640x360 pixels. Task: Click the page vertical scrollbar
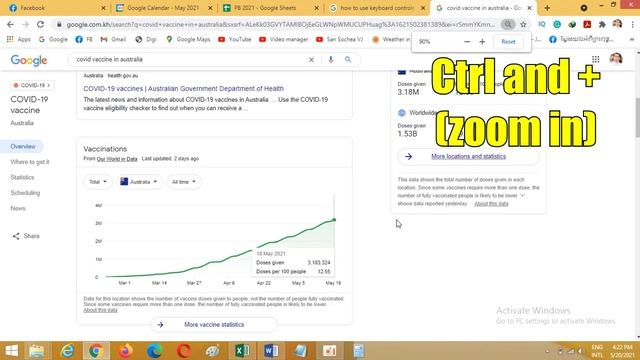click(x=637, y=118)
